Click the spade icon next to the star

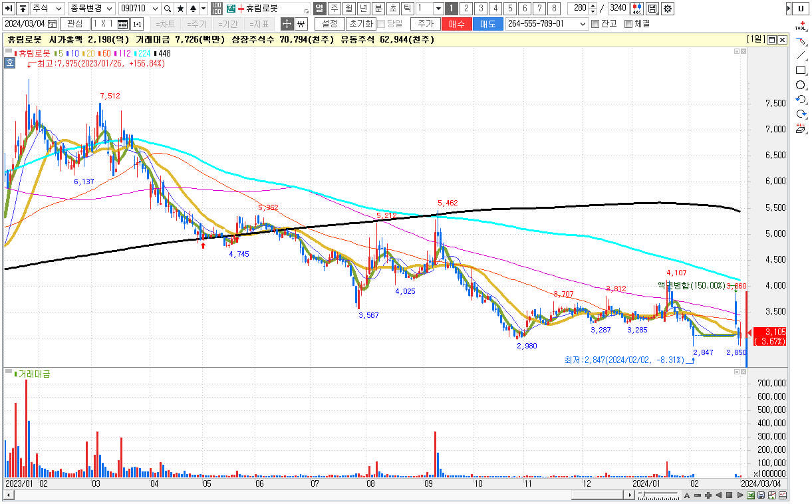192,9
